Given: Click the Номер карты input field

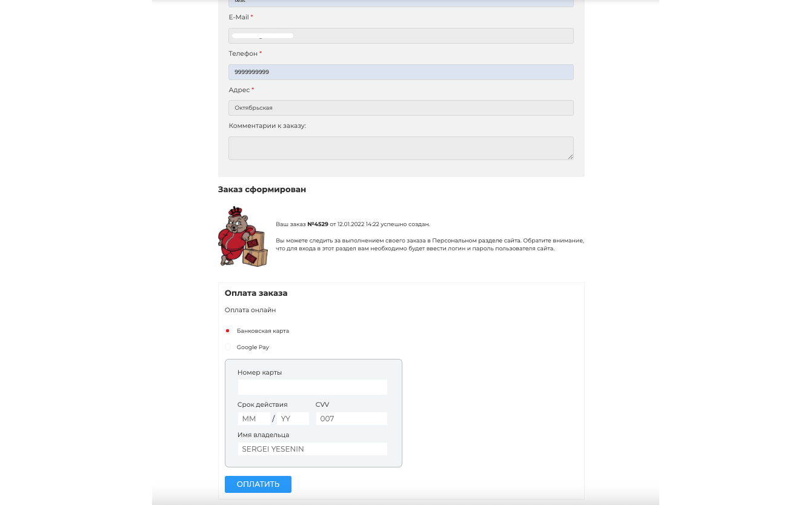Looking at the screenshot, I should pyautogui.click(x=312, y=387).
